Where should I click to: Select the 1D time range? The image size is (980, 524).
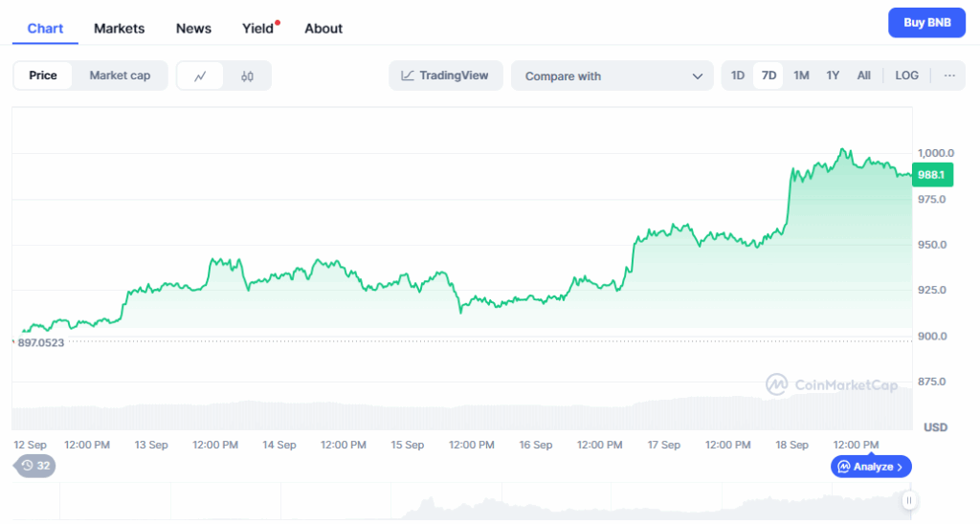click(x=738, y=76)
